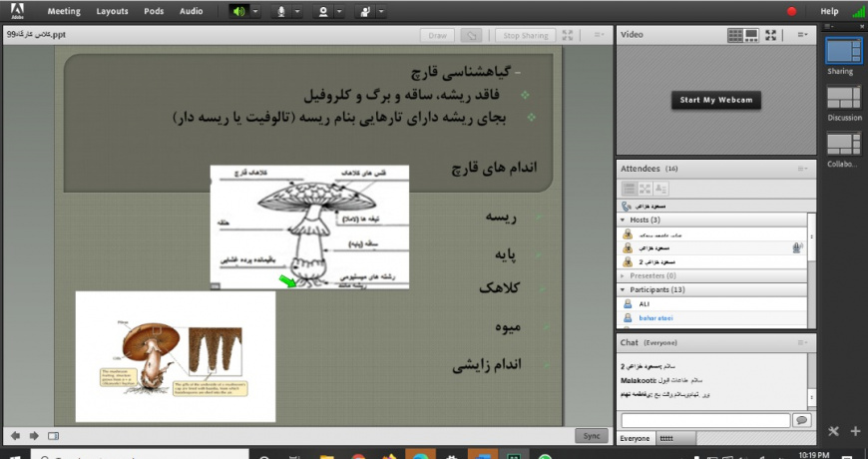Image resolution: width=868 pixels, height=459 pixels.
Task: Open the Help menu
Action: [829, 11]
